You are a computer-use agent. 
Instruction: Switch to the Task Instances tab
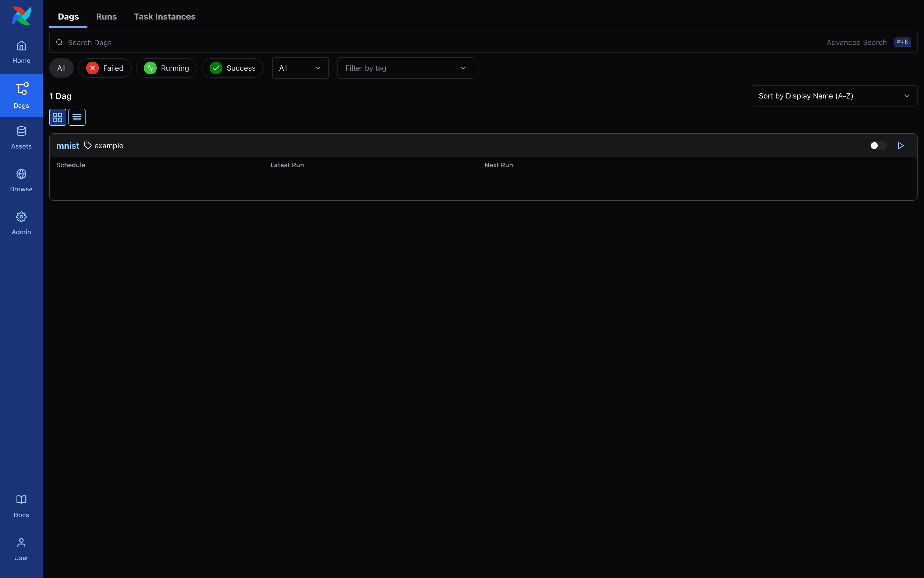point(165,16)
